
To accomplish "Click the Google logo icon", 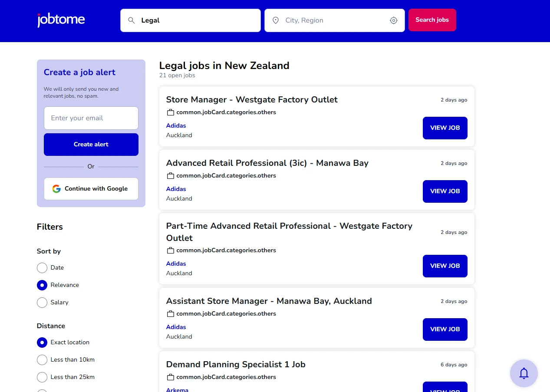I will click(x=56, y=189).
